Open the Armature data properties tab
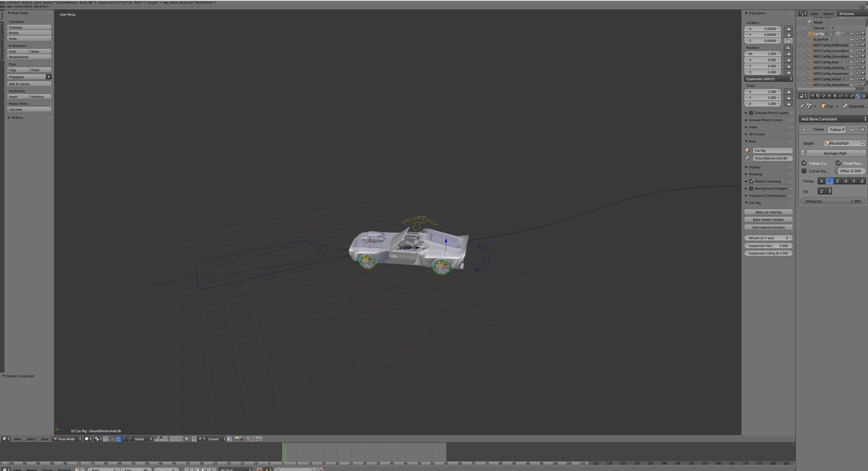This screenshot has width=868, height=471. (846, 96)
